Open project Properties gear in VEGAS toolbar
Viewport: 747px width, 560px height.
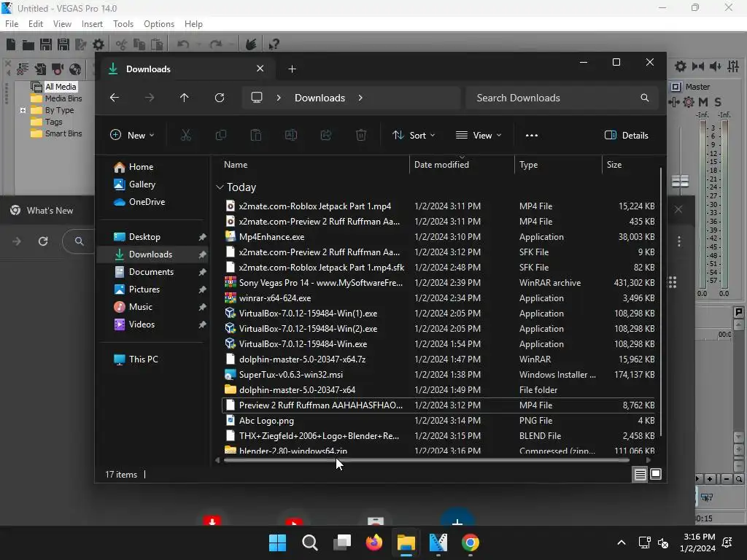coord(98,44)
